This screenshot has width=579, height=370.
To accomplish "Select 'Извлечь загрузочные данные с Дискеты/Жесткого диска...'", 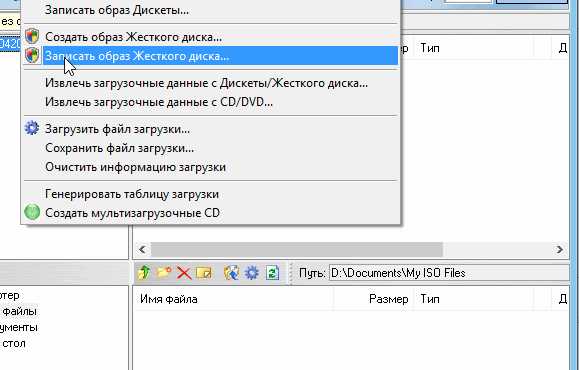I will (210, 83).
